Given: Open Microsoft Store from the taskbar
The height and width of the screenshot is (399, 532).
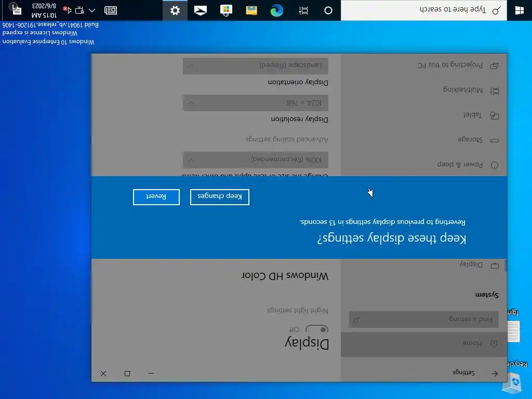Looking at the screenshot, I should [x=226, y=10].
